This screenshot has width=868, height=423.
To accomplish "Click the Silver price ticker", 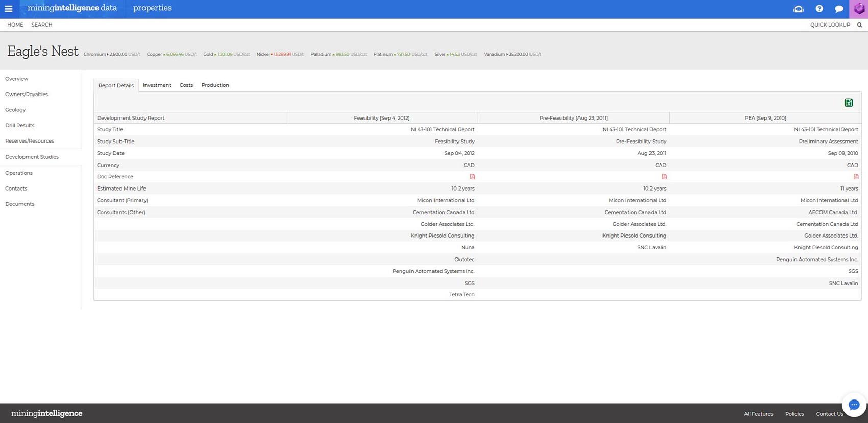I will click(x=455, y=54).
